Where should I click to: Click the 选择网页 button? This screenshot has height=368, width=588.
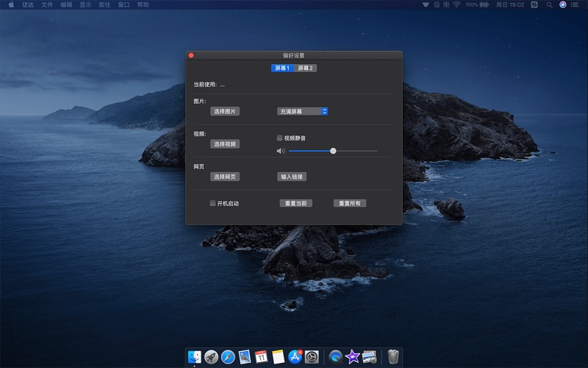coord(225,177)
